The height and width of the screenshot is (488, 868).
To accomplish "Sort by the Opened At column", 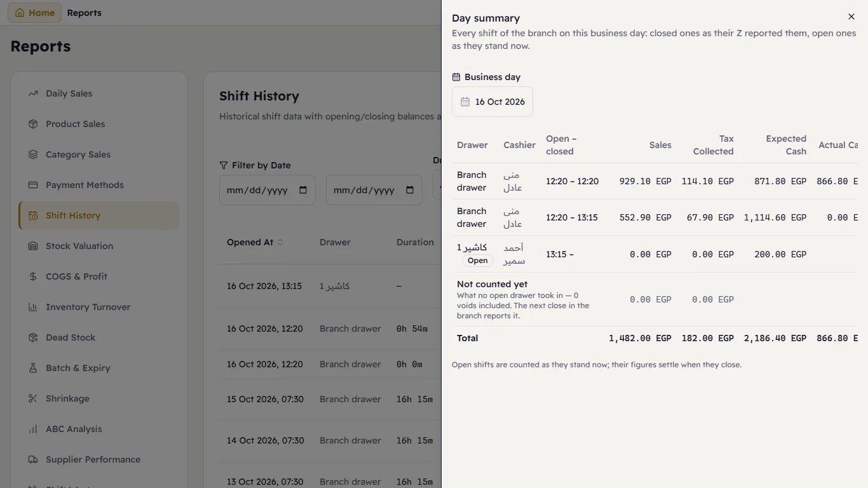I will (255, 242).
